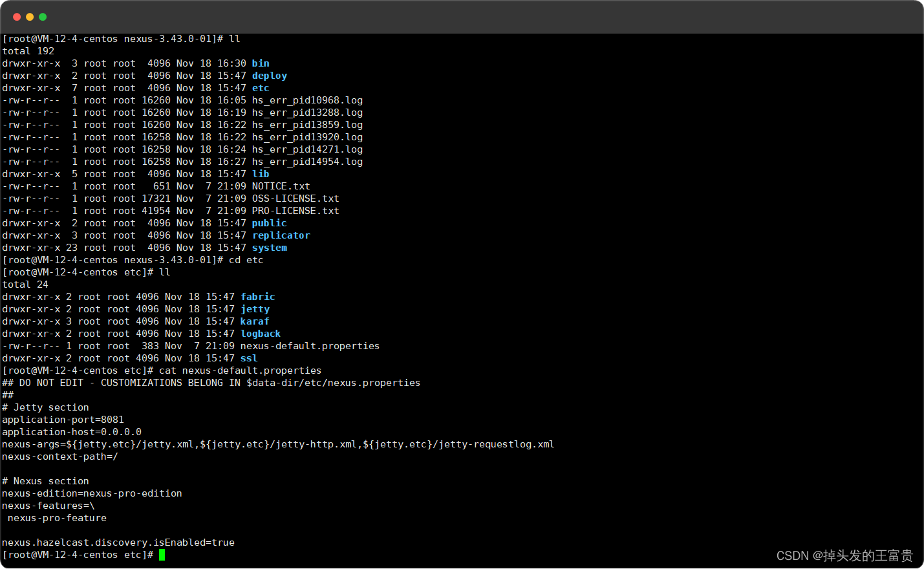Click the green terminal cursor block

162,555
